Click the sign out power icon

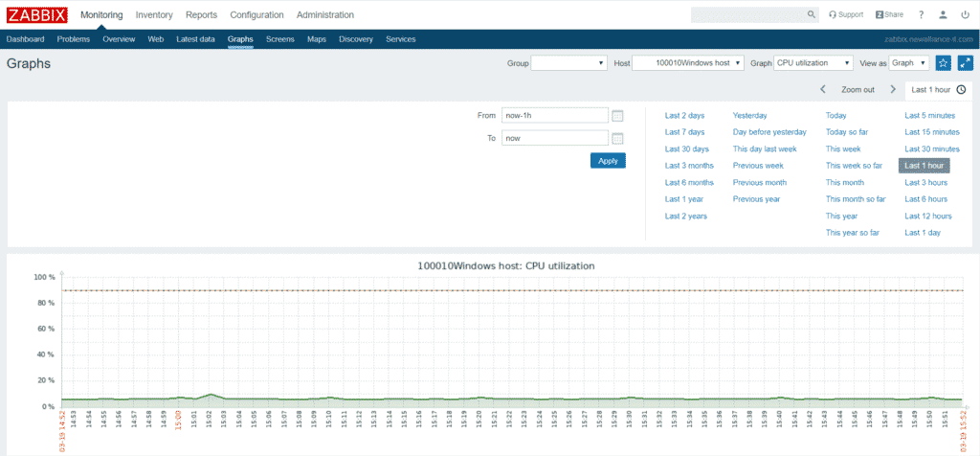965,15
